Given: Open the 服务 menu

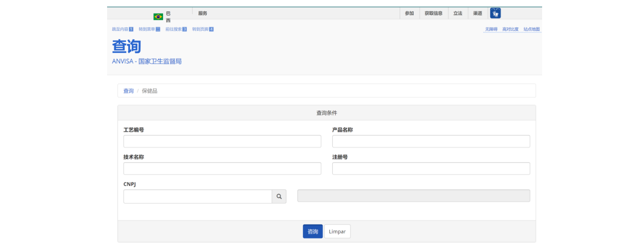Looking at the screenshot, I should coord(203,13).
